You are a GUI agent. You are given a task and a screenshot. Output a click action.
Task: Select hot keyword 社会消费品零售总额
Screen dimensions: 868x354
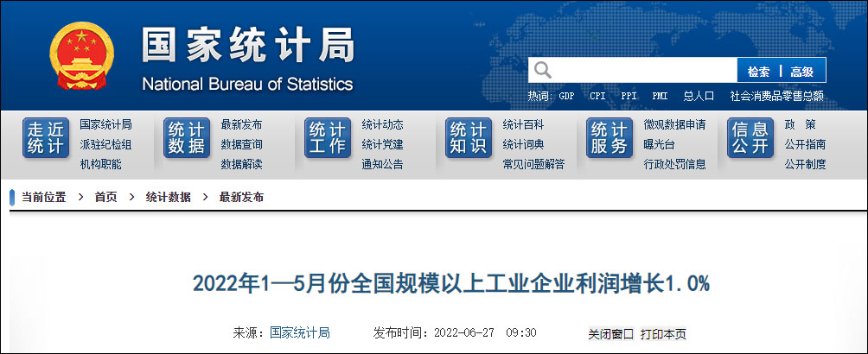[776, 96]
